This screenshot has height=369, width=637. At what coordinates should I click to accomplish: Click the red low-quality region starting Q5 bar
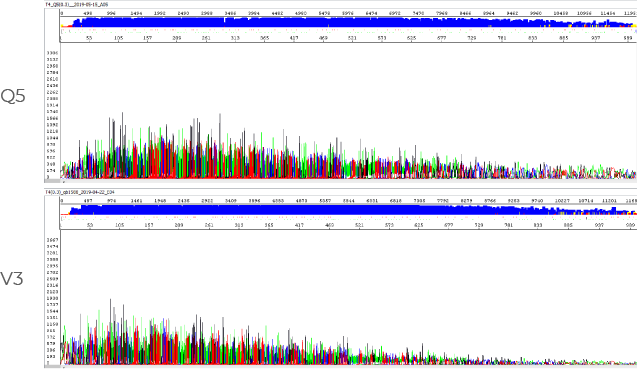click(x=67, y=26)
